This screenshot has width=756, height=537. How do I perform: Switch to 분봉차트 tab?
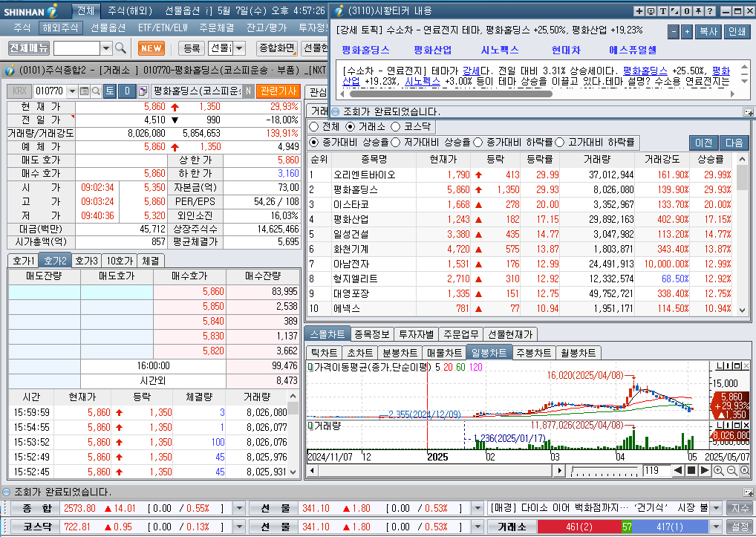coord(400,353)
